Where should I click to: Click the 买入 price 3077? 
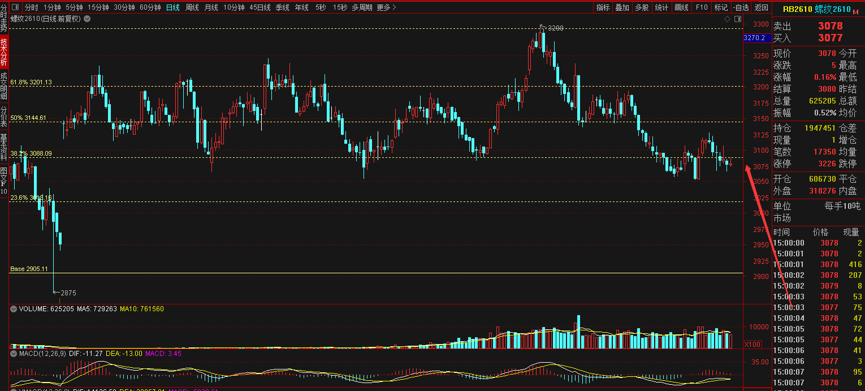point(830,38)
